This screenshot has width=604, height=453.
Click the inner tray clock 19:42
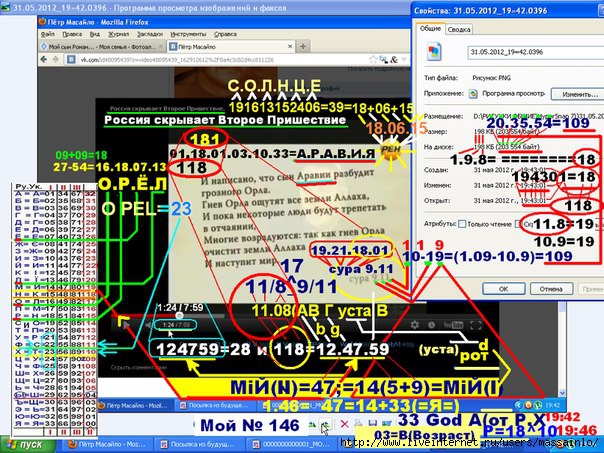pyautogui.click(x=552, y=405)
